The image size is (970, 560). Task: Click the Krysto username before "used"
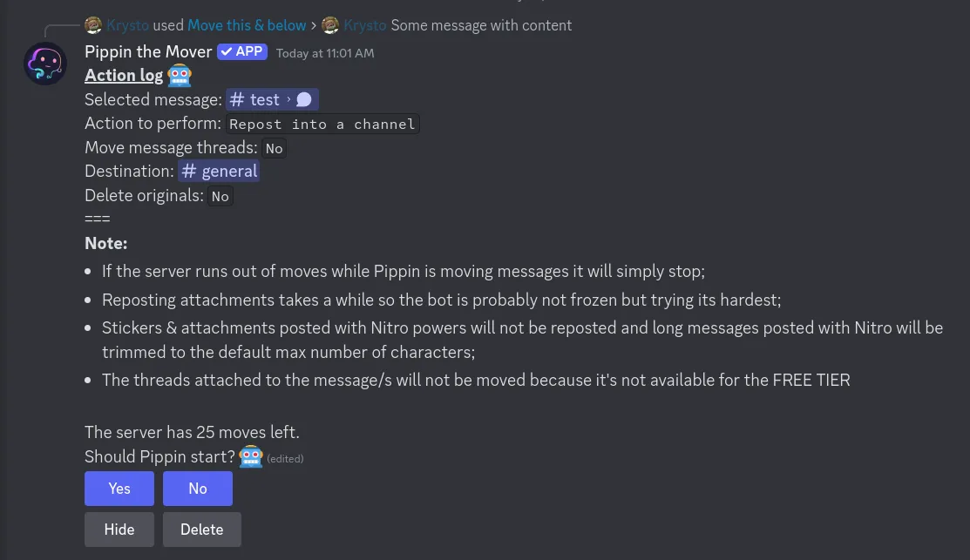click(x=128, y=25)
